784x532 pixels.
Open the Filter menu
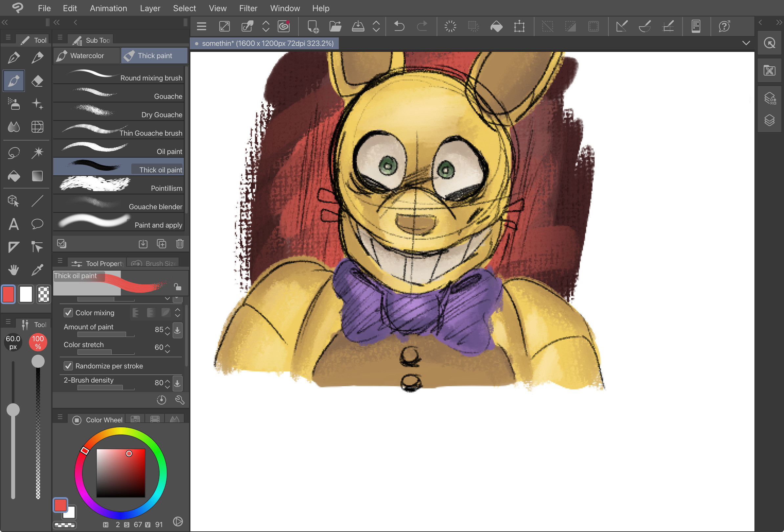tap(248, 8)
